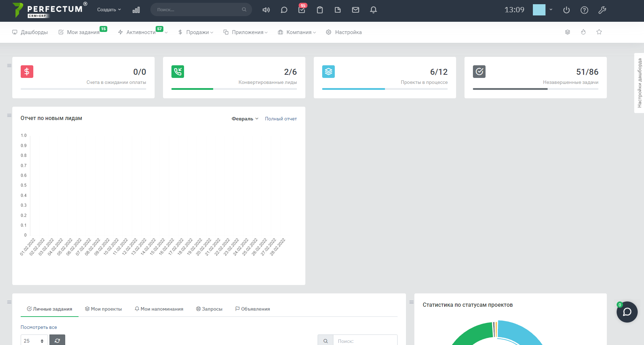The width and height of the screenshot is (644, 345).
Task: Click the power logout icon
Action: point(566,10)
